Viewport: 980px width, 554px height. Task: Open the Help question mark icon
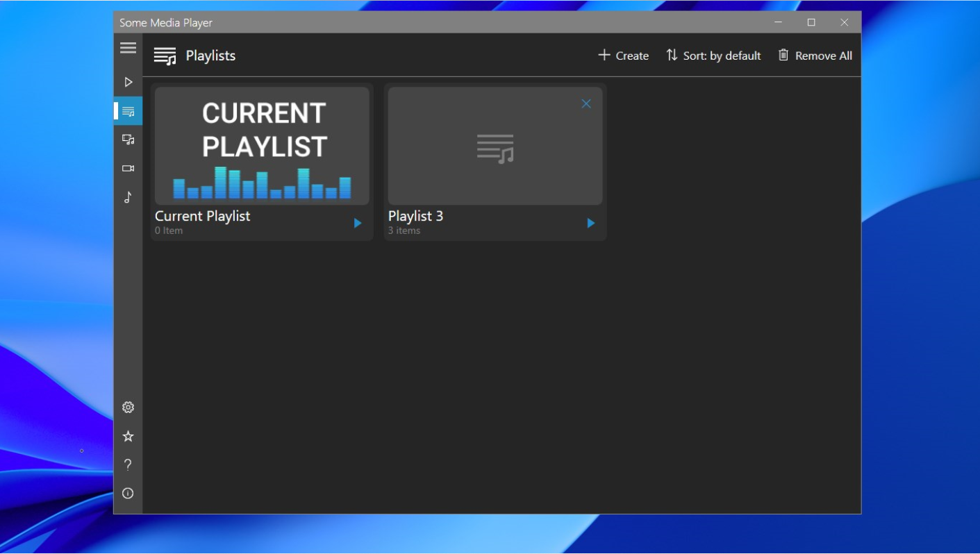coord(128,465)
